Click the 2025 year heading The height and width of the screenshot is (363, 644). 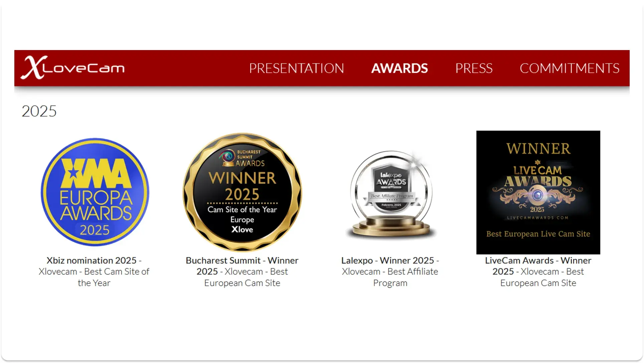tap(39, 111)
